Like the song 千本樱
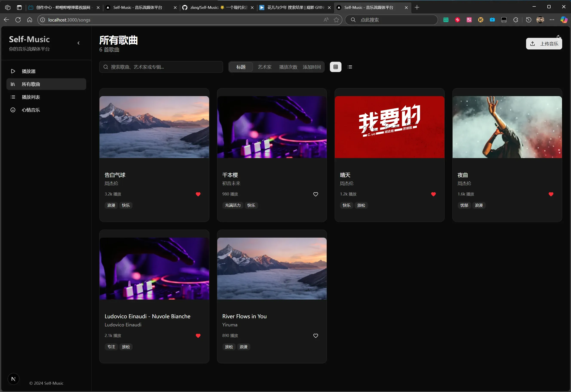Screen dimensions: 571x392 [x=315, y=194]
